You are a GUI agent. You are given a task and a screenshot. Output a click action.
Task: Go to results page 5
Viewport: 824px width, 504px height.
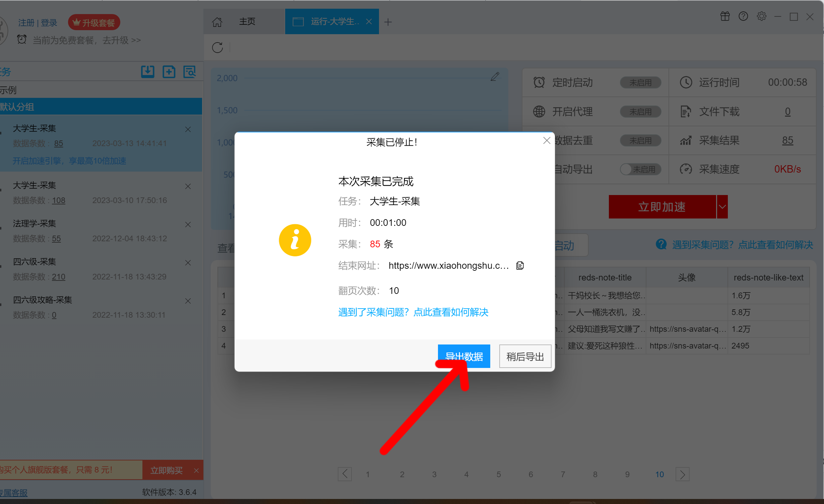click(499, 475)
